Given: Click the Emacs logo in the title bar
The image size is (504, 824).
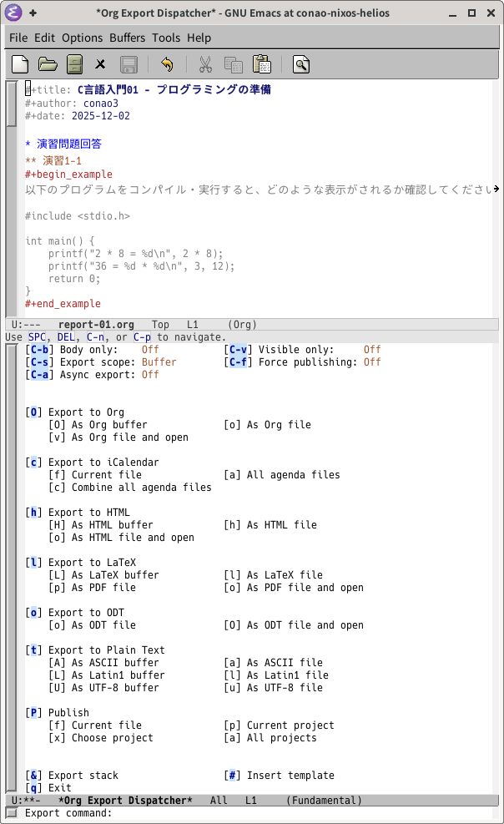Looking at the screenshot, I should point(13,13).
